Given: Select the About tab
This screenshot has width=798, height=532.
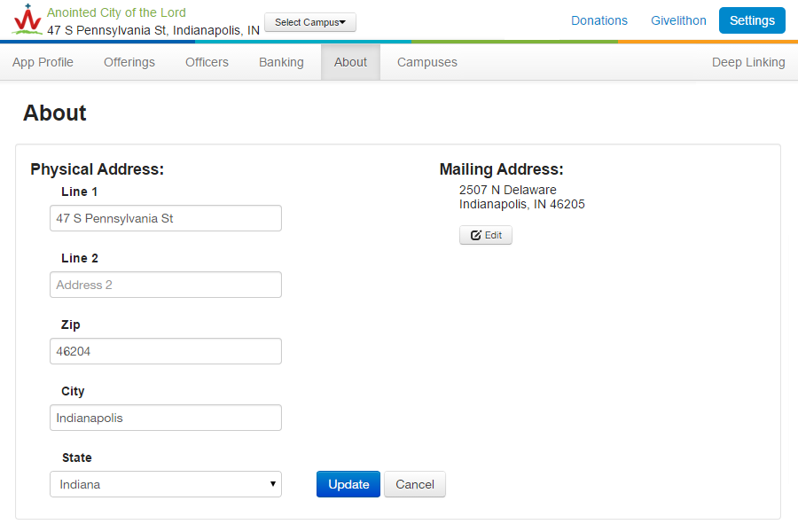Looking at the screenshot, I should 350,62.
